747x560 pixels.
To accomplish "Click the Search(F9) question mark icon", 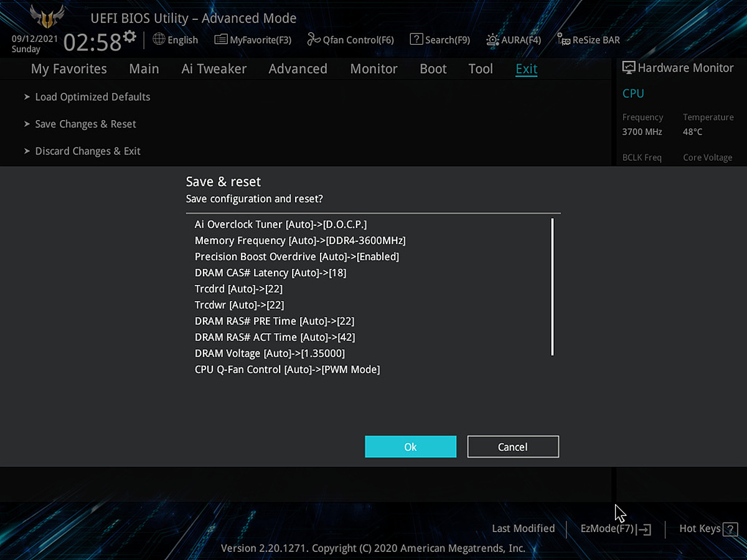I will coord(416,39).
